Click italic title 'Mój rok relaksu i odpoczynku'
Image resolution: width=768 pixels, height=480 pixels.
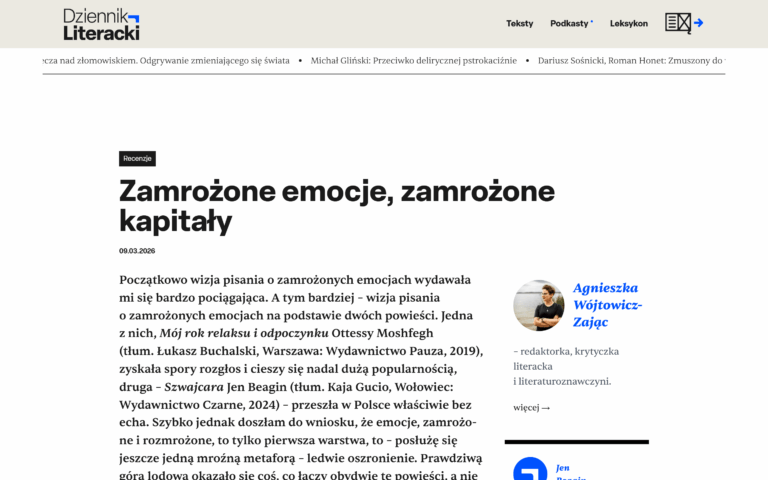pyautogui.click(x=243, y=332)
